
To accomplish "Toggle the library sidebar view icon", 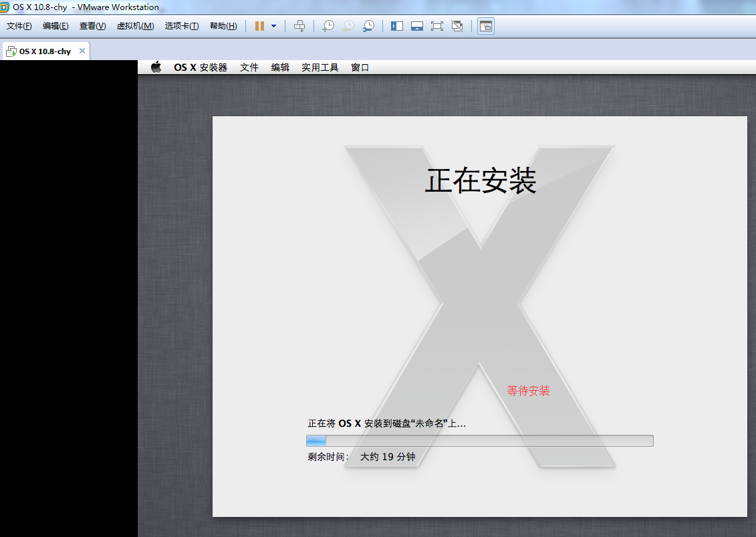I will point(397,26).
